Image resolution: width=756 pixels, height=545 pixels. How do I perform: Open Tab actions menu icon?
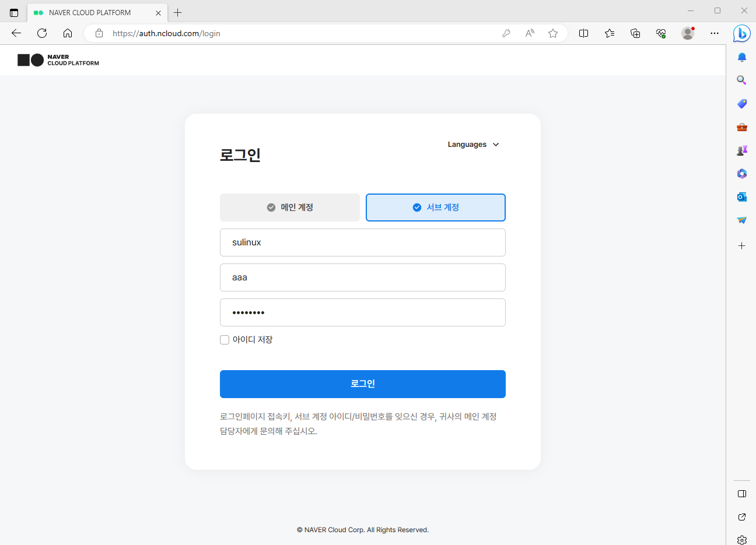14,12
